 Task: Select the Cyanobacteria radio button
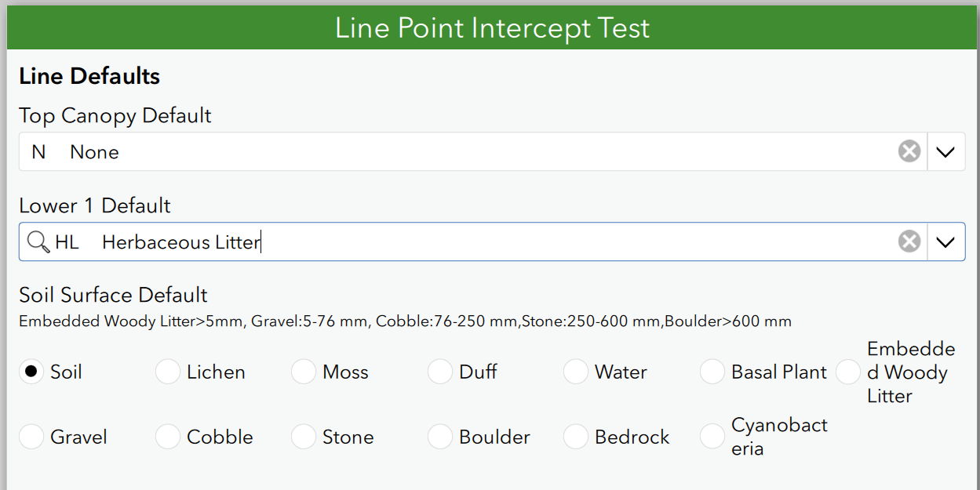712,437
